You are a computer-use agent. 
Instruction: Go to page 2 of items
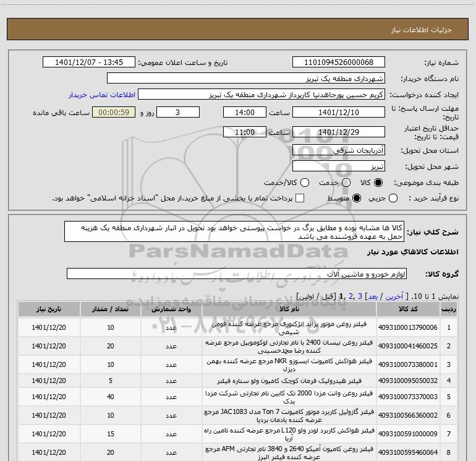(x=351, y=296)
